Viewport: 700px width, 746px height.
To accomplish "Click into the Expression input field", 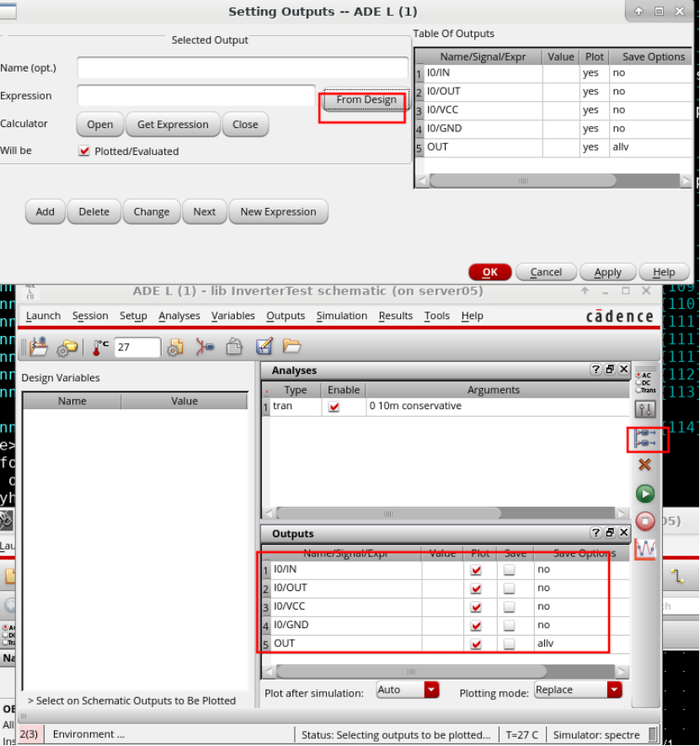I will click(x=196, y=96).
